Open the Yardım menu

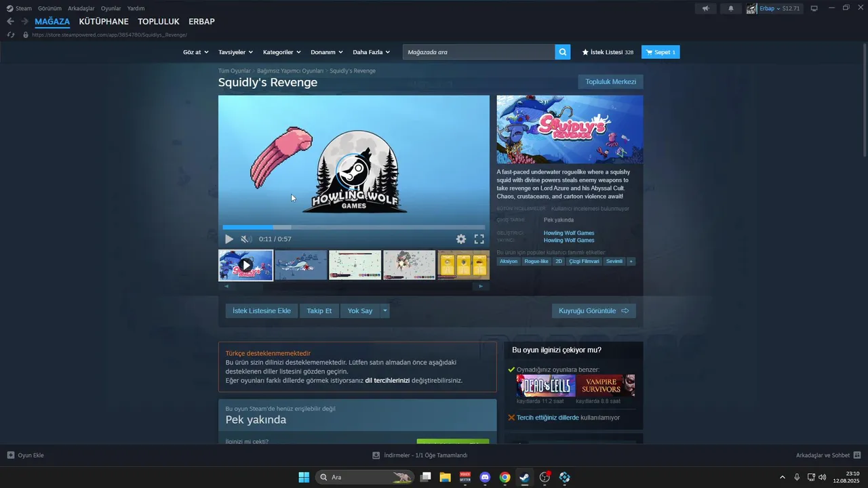[136, 8]
